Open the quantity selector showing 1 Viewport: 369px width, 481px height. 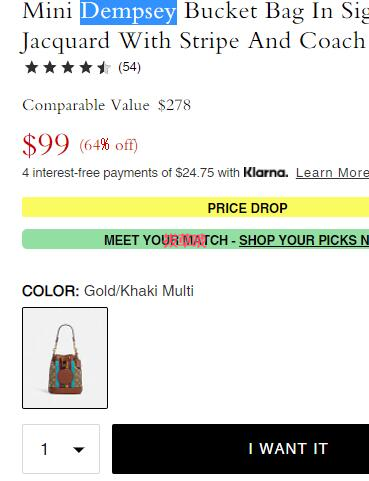(61, 449)
